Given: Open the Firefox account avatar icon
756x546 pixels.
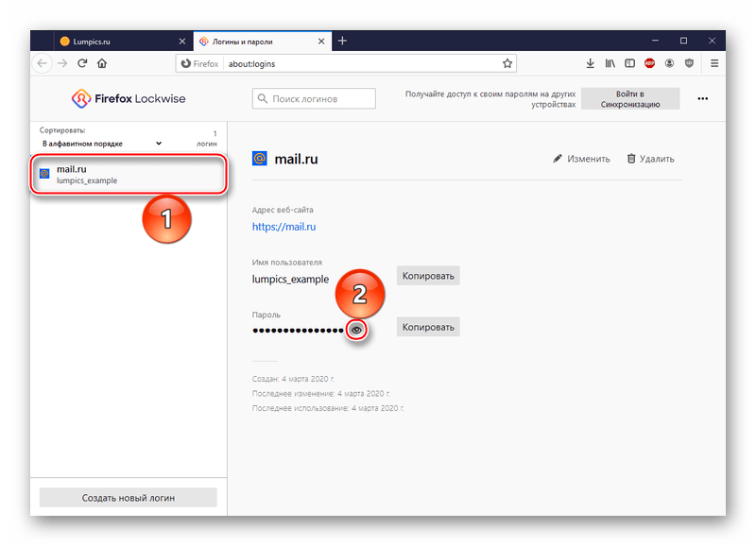Looking at the screenshot, I should (x=670, y=63).
